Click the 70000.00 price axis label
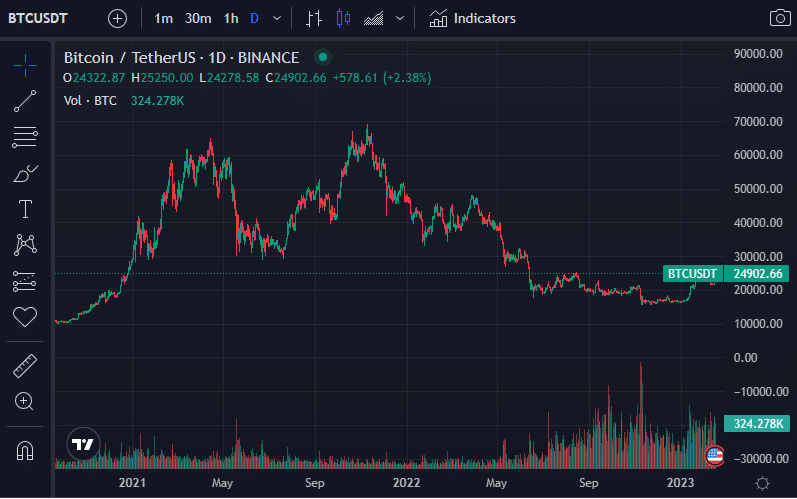This screenshot has height=499, width=797. pos(758,121)
